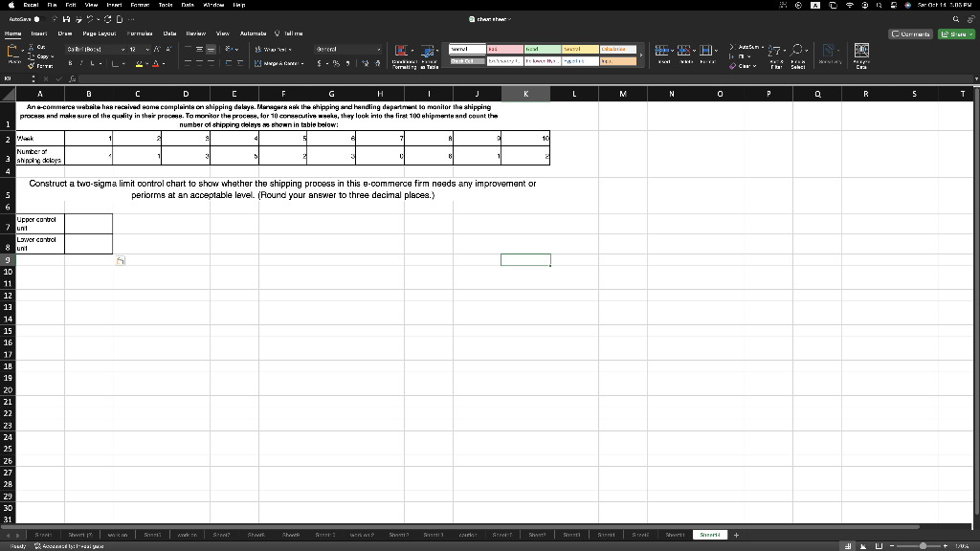
Task: Add a new worksheet
Action: tap(735, 536)
